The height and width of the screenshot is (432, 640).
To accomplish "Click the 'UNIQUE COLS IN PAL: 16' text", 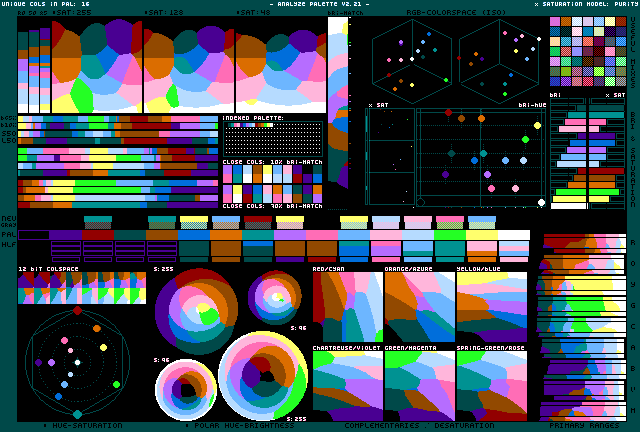I will [x=45, y=4].
